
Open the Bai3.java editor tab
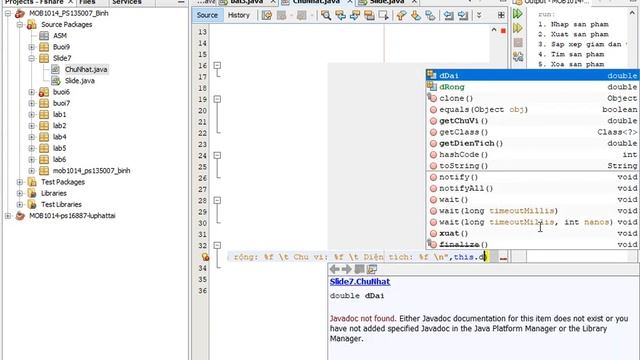(x=247, y=2)
